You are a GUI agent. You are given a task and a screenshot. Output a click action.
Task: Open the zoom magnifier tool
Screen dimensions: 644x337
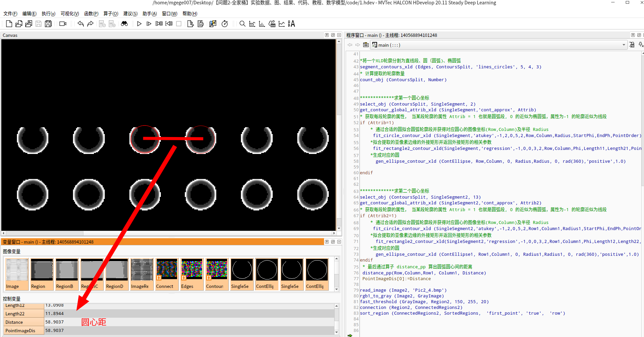click(242, 24)
